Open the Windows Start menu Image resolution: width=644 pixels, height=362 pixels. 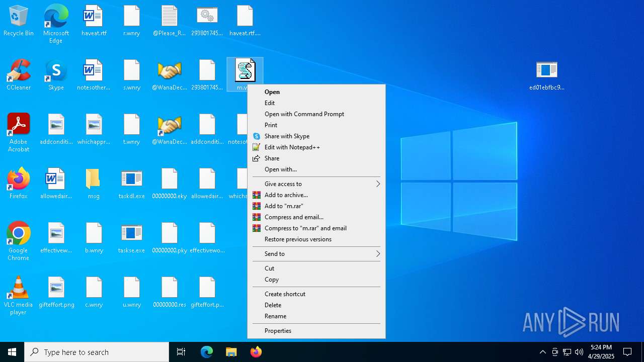click(12, 352)
